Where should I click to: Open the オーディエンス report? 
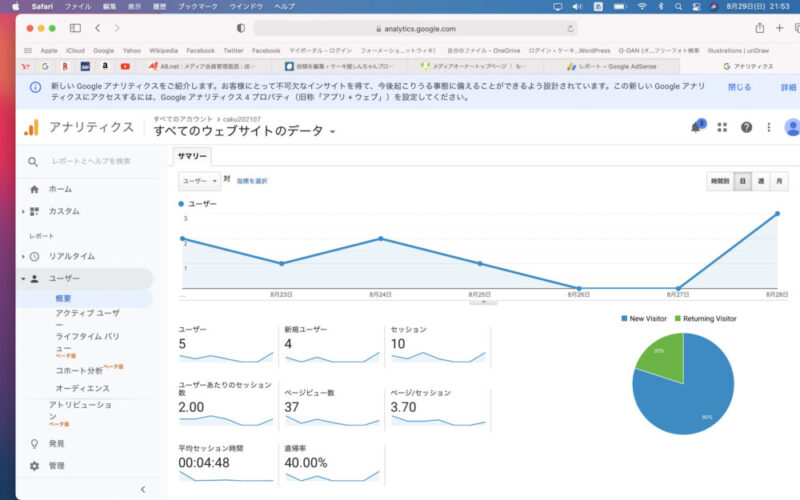tap(82, 388)
